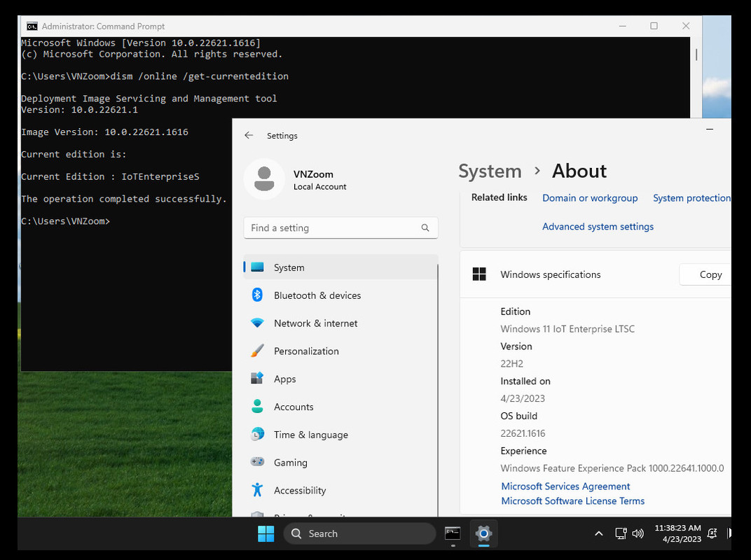751x560 pixels.
Task: Open System in Settings sidebar
Action: [x=340, y=267]
